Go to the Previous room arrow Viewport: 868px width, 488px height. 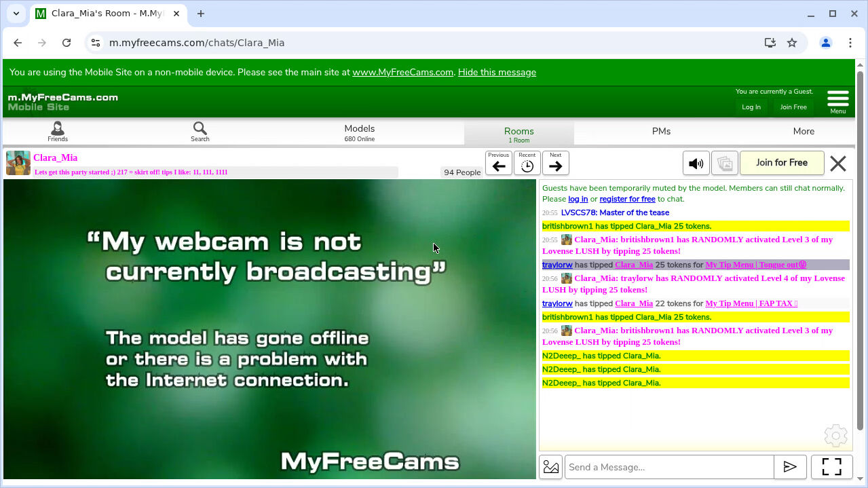tap(499, 164)
